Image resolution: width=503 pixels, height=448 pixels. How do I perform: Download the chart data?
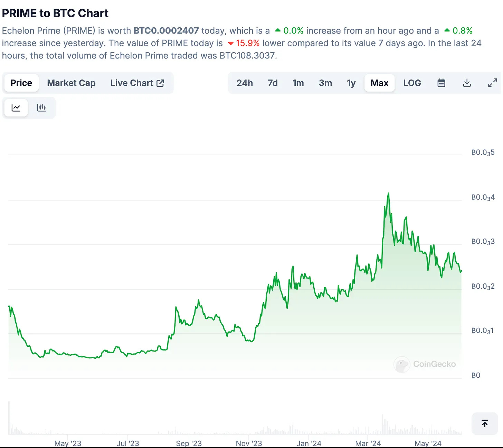click(467, 83)
